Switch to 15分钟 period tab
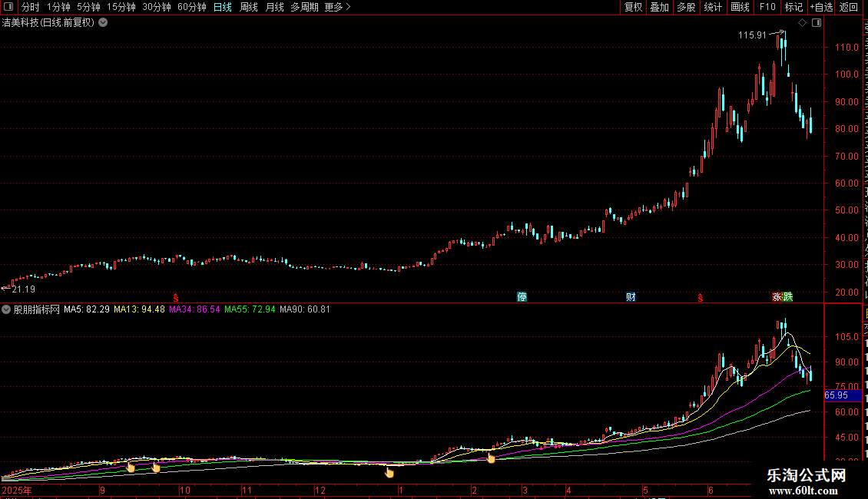Image resolution: width=868 pixels, height=499 pixels. 121,7
